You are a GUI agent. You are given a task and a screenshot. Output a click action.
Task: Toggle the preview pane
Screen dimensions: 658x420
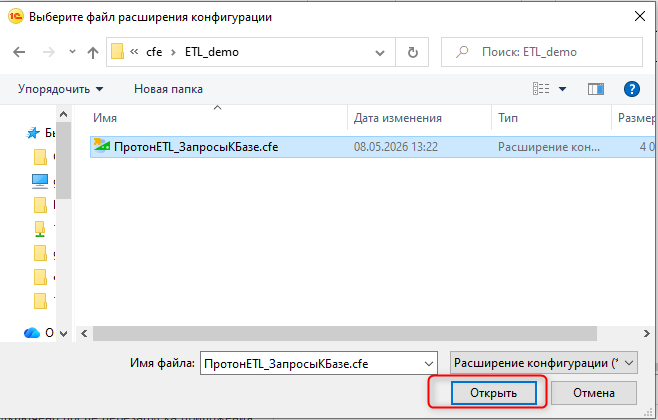point(595,89)
